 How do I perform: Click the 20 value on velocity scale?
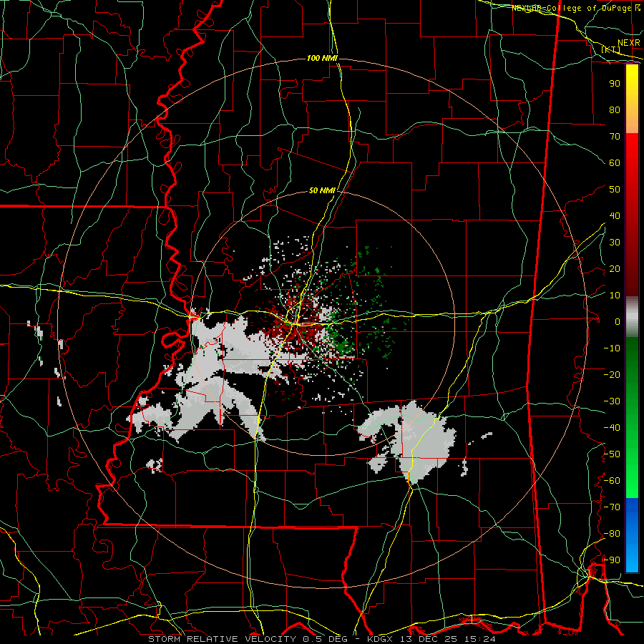click(x=615, y=269)
